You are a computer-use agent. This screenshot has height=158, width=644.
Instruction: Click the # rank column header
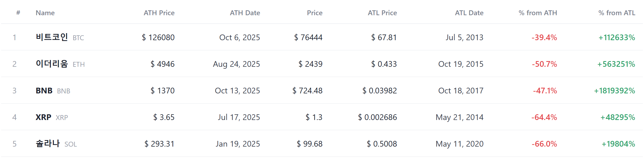(18, 13)
